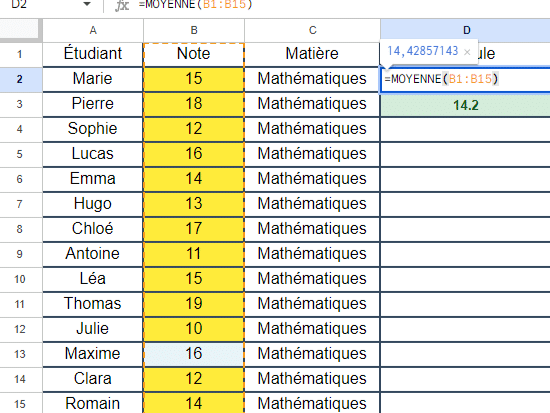Click Thomas's note value 19
The width and height of the screenshot is (550, 413).
[194, 304]
